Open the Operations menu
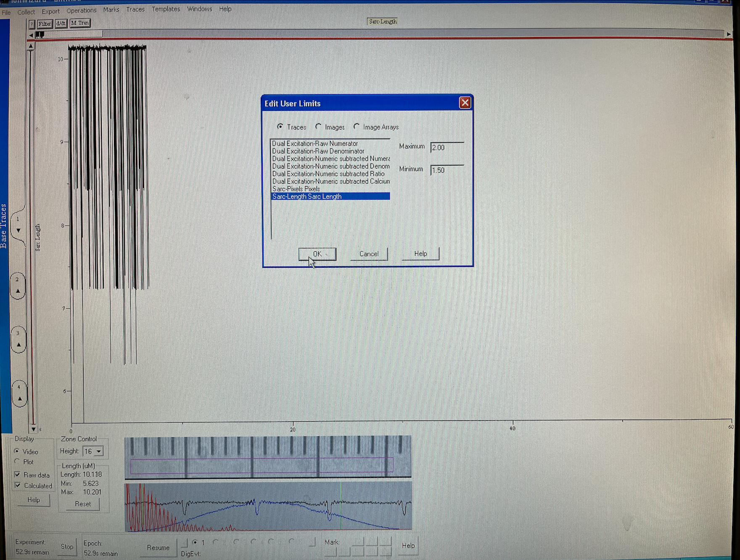 click(x=81, y=11)
